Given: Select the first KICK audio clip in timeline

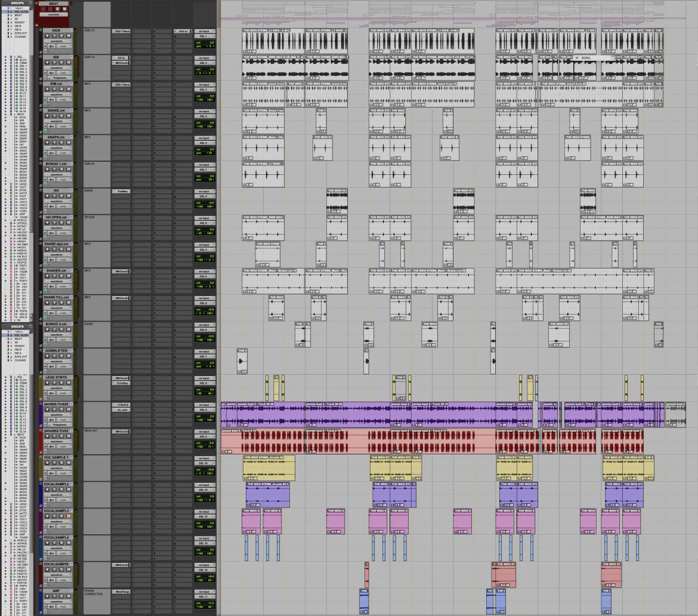Looking at the screenshot, I should tap(273, 41).
